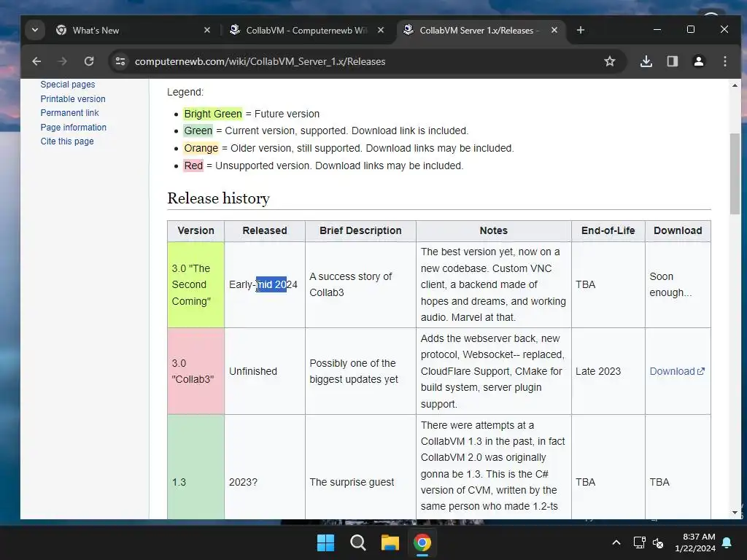Close the CollabVM - Computernewb Wiki tab
Screen dimensions: 747x560
point(381,30)
